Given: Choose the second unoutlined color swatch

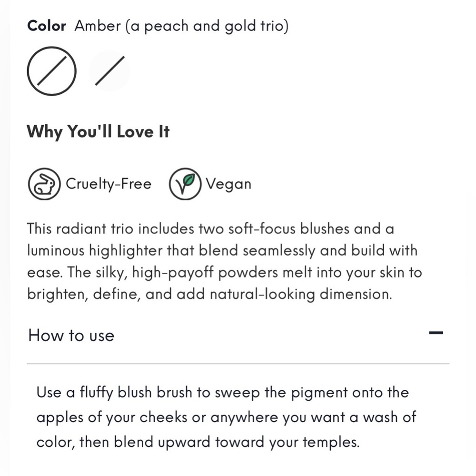Looking at the screenshot, I should click(x=109, y=71).
